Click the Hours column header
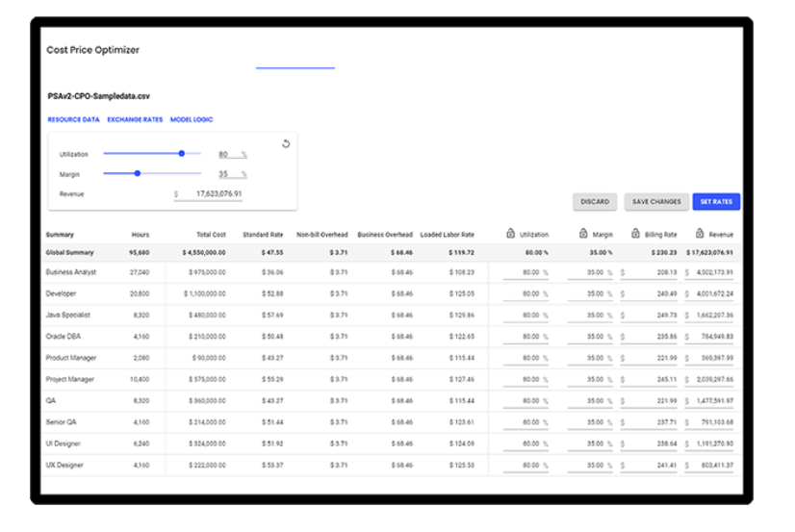 click(141, 235)
